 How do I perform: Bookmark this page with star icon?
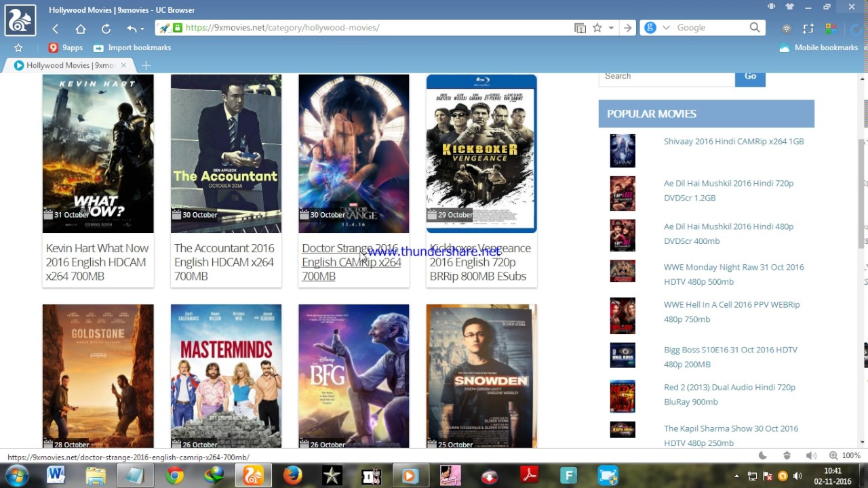pos(597,28)
